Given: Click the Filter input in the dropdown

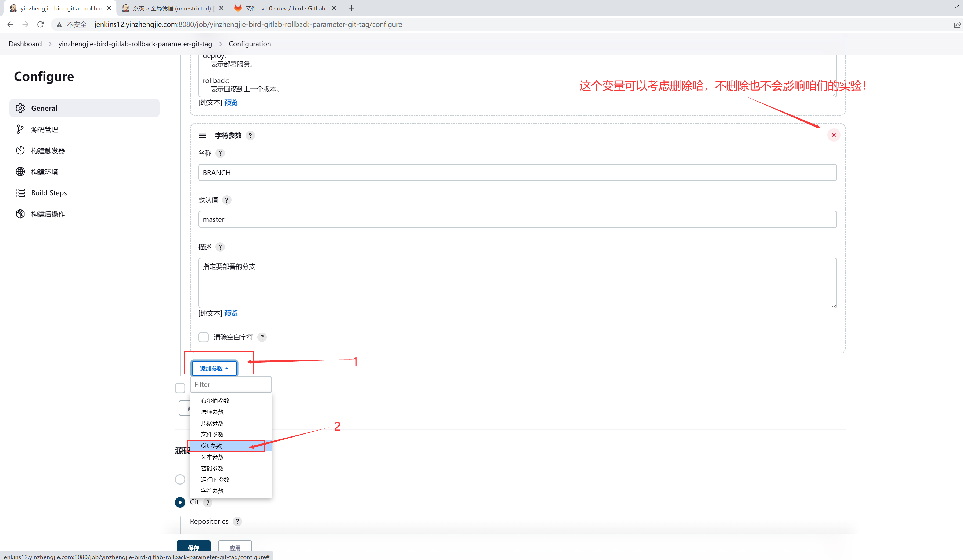Looking at the screenshot, I should coord(231,384).
